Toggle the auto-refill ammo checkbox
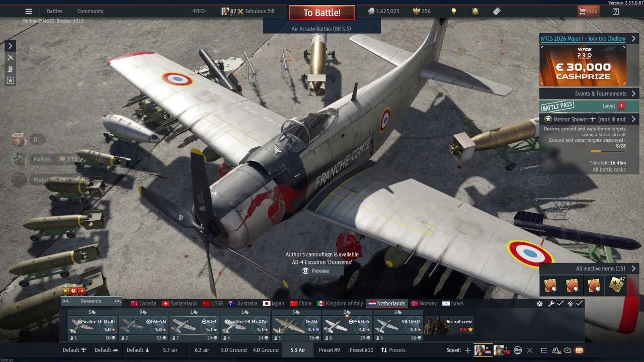Viewport: 644px width, 362px height. (x=580, y=304)
